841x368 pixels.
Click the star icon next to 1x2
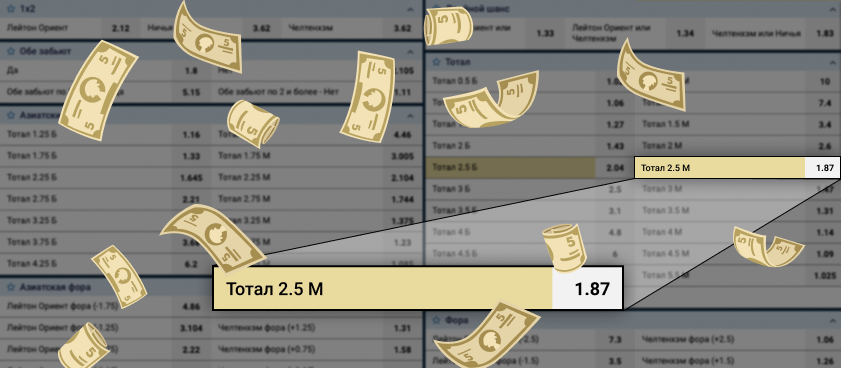pyautogui.click(x=10, y=9)
